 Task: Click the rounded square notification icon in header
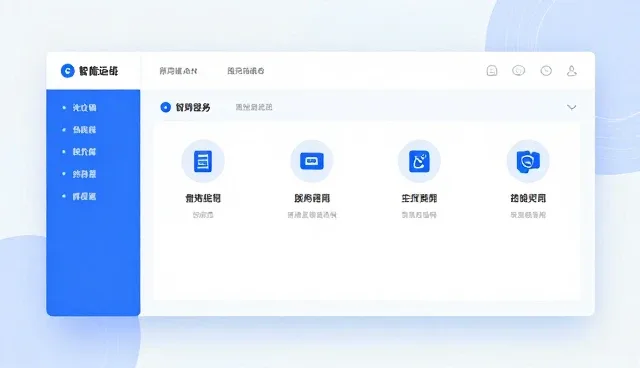pyautogui.click(x=492, y=71)
